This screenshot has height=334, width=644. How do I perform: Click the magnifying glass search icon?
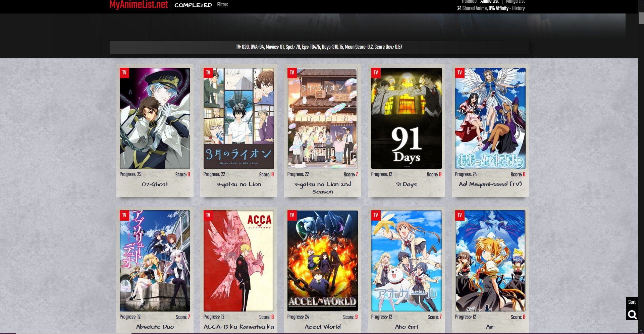tap(632, 315)
